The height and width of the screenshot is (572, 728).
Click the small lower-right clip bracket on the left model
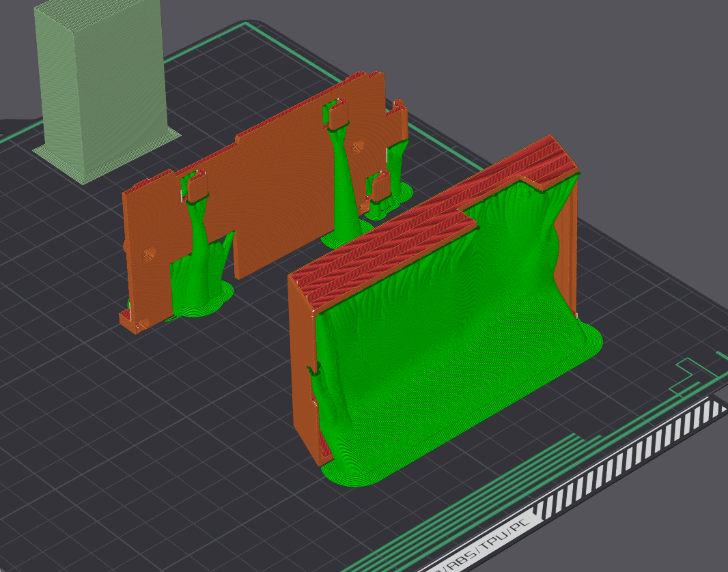tap(380, 186)
